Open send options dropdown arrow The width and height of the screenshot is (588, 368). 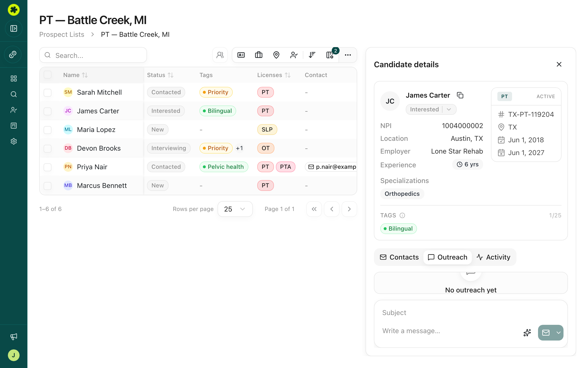(x=559, y=333)
